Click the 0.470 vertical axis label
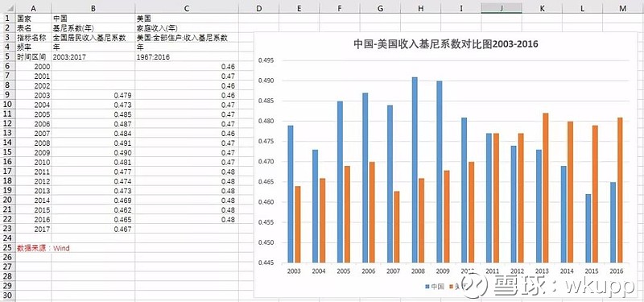Screen dimensions: 644x302 click(267, 162)
